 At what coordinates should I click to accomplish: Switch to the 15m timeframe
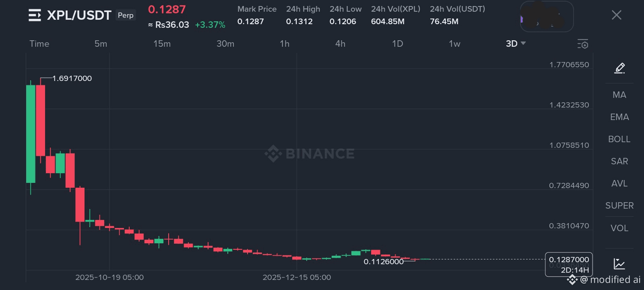point(162,44)
